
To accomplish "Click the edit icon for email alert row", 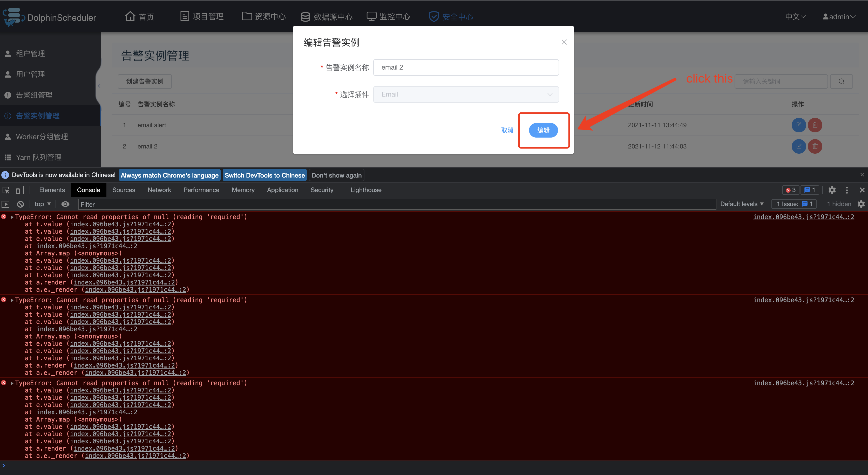I will point(799,125).
